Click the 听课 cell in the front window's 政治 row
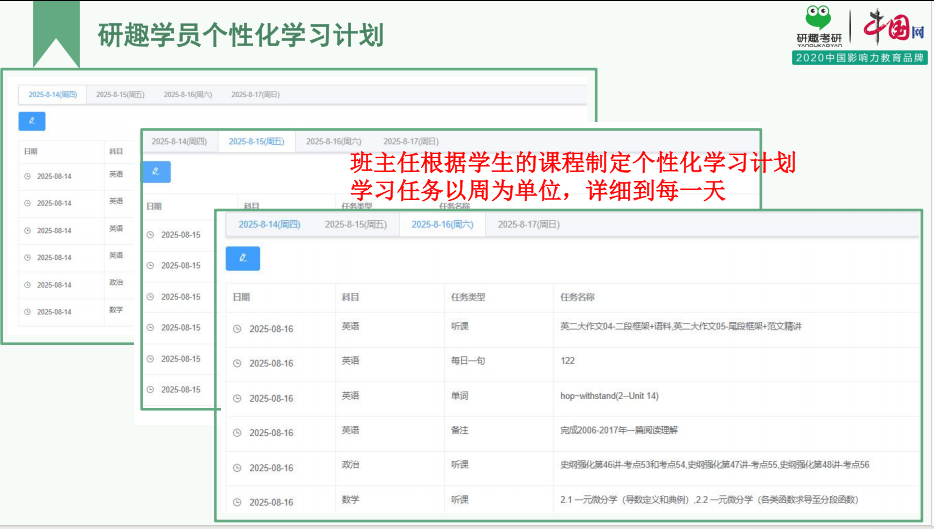This screenshot has height=529, width=934. coord(459,465)
